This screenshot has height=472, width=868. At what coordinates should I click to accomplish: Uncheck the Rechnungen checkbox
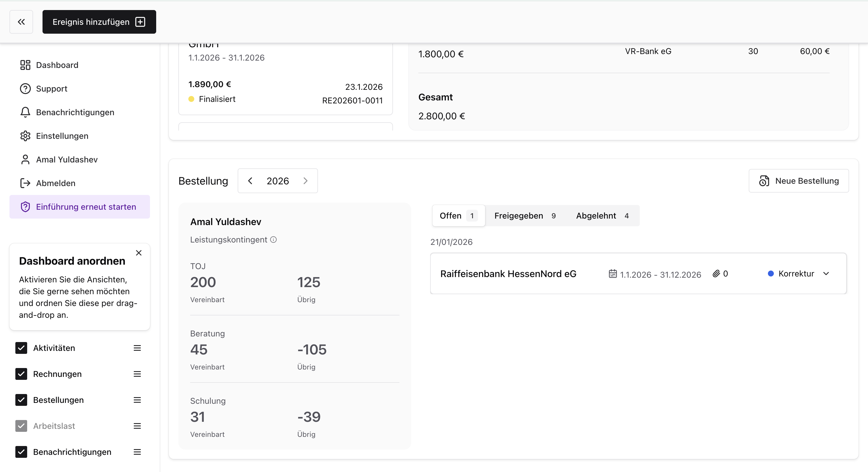pyautogui.click(x=21, y=374)
